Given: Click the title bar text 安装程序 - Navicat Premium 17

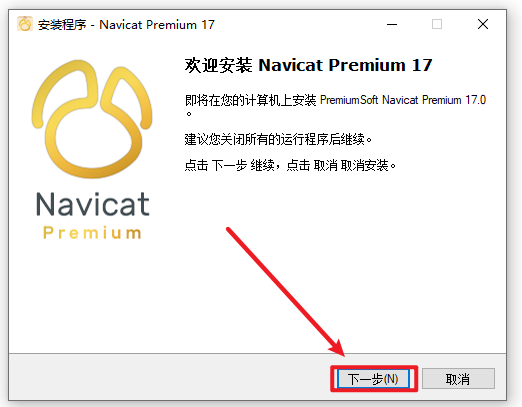Looking at the screenshot, I should 126,25.
